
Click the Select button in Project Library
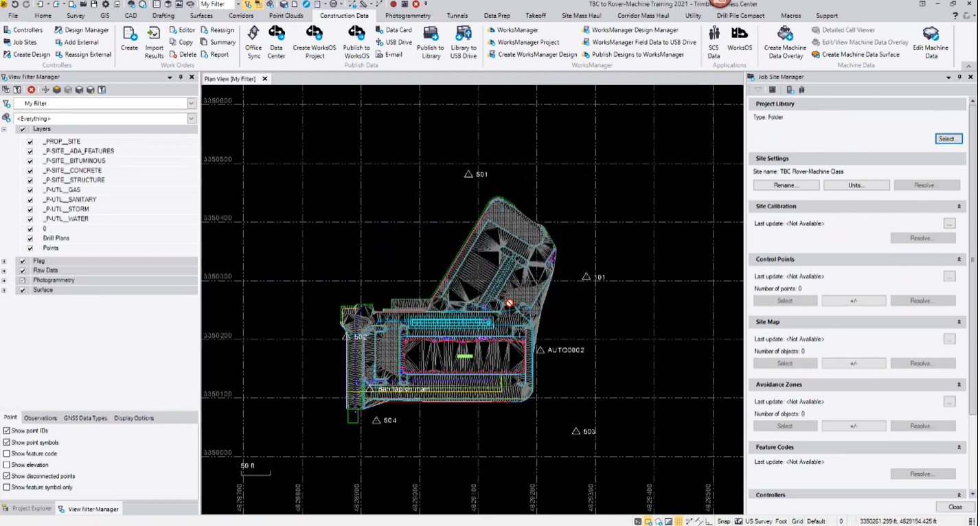tap(948, 138)
